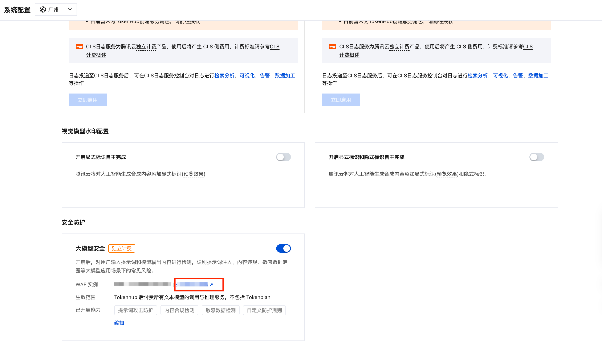The height and width of the screenshot is (364, 602).
Task: Click the orange 独立计费 tag beside 大模型安全
Action: tap(122, 249)
